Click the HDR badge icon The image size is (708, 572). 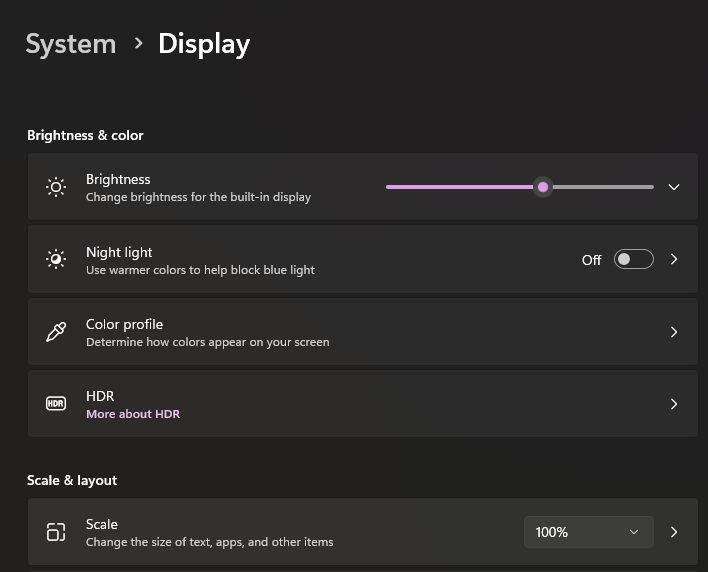[x=56, y=404]
